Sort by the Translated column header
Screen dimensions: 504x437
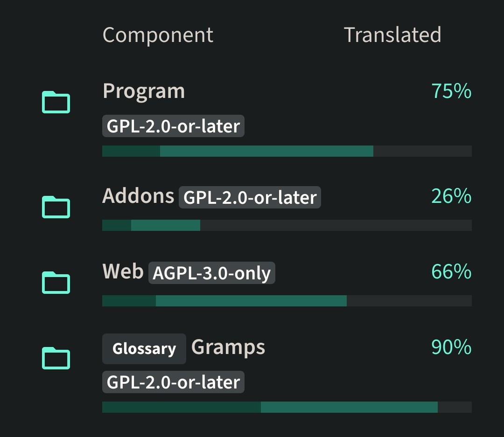[x=392, y=35]
